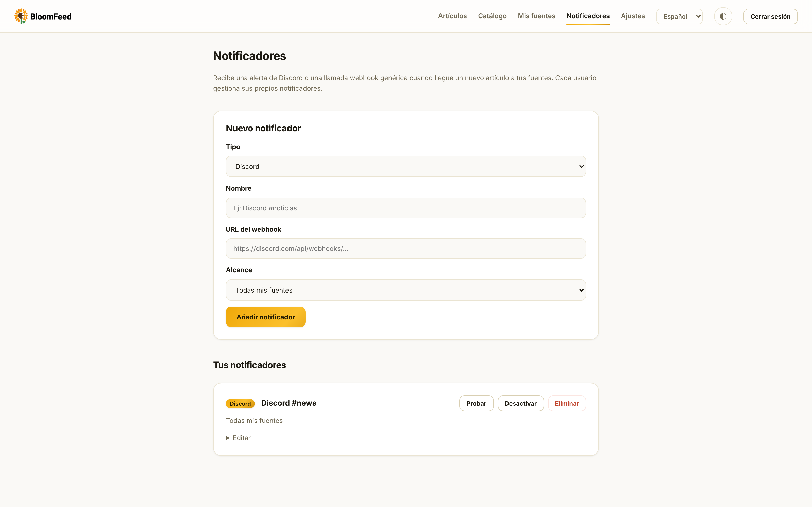Click Cerrar sesión to log out

(770, 16)
